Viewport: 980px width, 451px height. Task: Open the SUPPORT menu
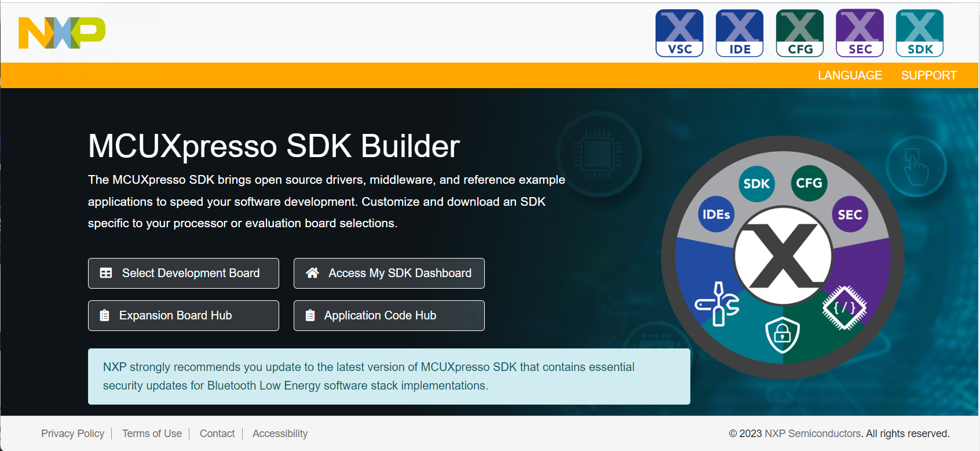coord(928,75)
